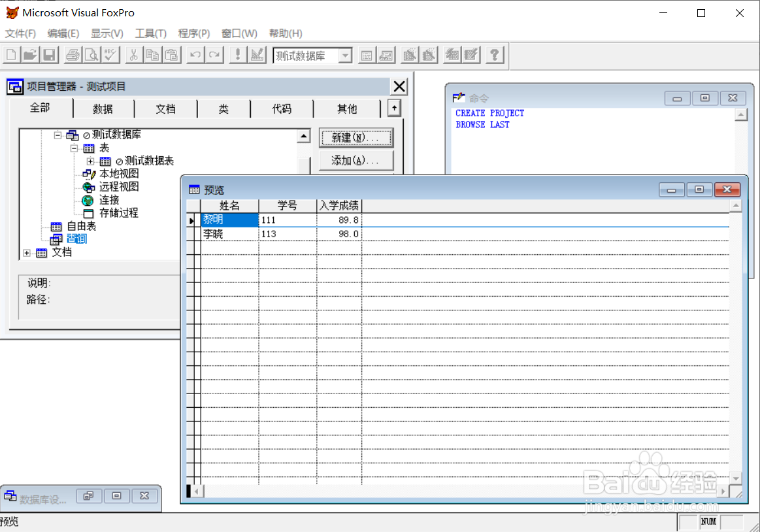Image resolution: width=760 pixels, height=532 pixels.
Task: Click the Spelling check toolbar icon
Action: (110, 56)
